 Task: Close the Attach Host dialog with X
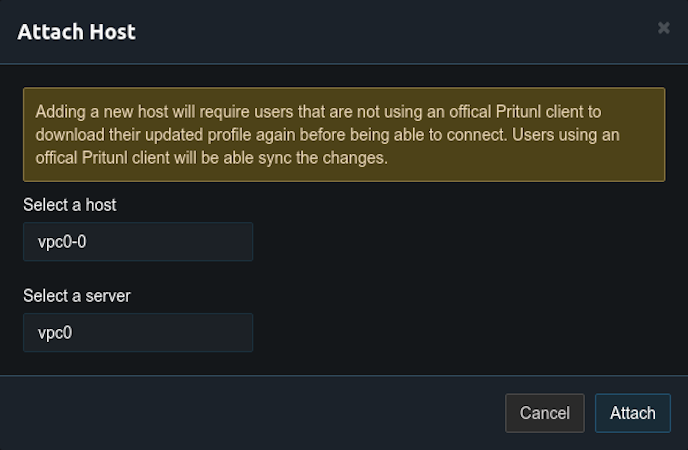pyautogui.click(x=663, y=28)
